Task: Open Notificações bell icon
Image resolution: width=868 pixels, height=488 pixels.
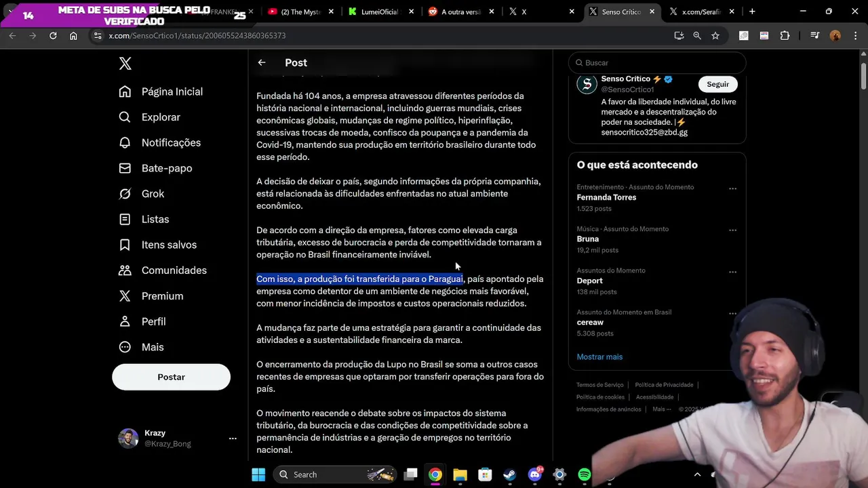Action: (x=125, y=143)
